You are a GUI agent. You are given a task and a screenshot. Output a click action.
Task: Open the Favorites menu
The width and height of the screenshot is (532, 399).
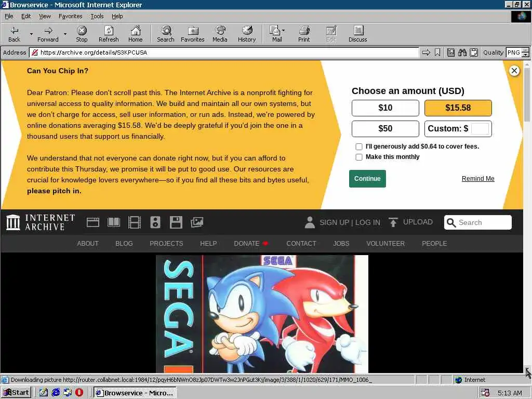pyautogui.click(x=70, y=16)
